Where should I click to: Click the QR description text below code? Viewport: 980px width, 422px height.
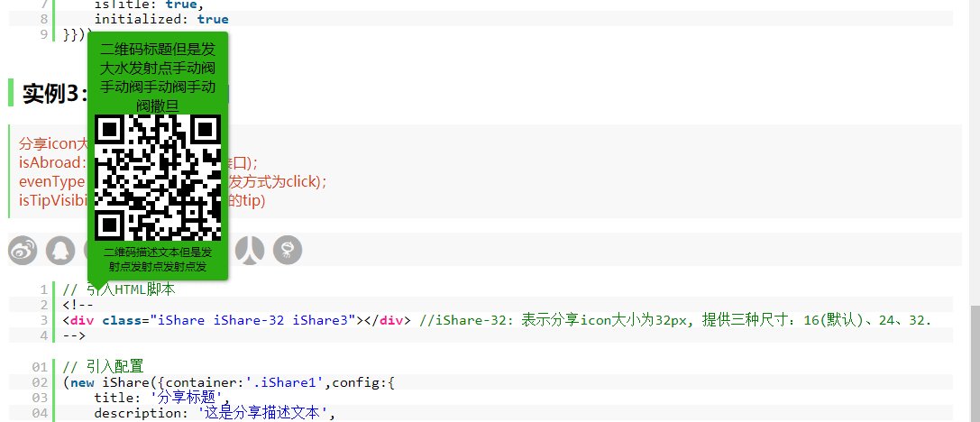click(158, 260)
